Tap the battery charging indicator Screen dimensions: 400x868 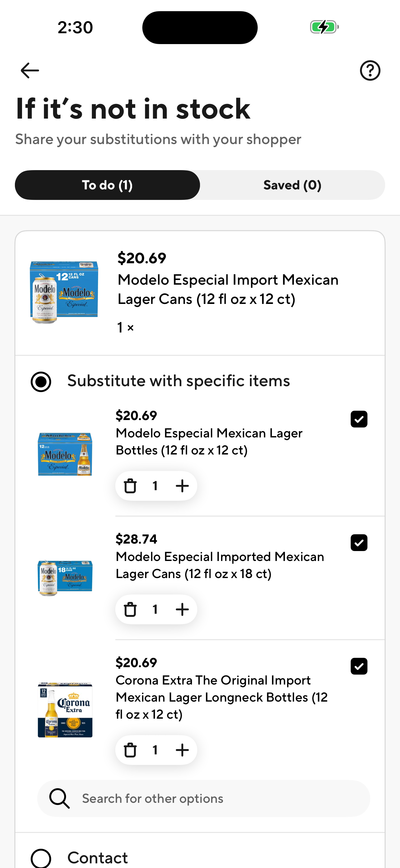pyautogui.click(x=324, y=28)
